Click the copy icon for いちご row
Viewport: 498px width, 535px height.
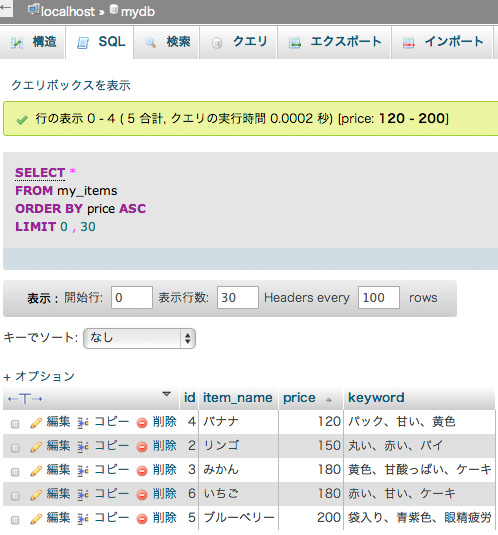click(x=83, y=495)
